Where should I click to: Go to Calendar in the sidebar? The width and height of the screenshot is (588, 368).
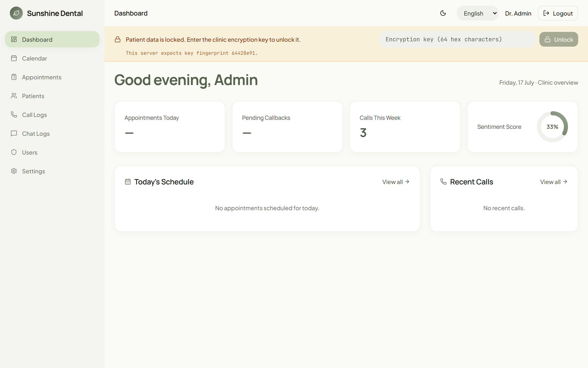(35, 58)
